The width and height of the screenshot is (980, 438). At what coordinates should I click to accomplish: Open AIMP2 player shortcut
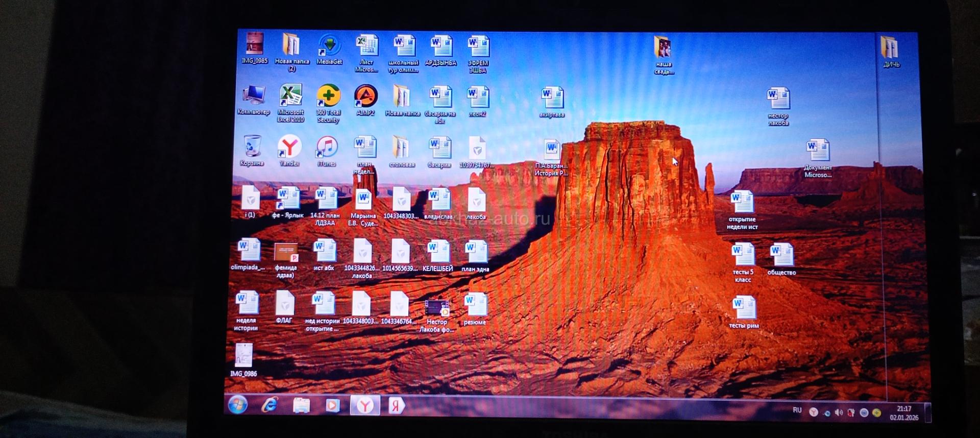(365, 97)
